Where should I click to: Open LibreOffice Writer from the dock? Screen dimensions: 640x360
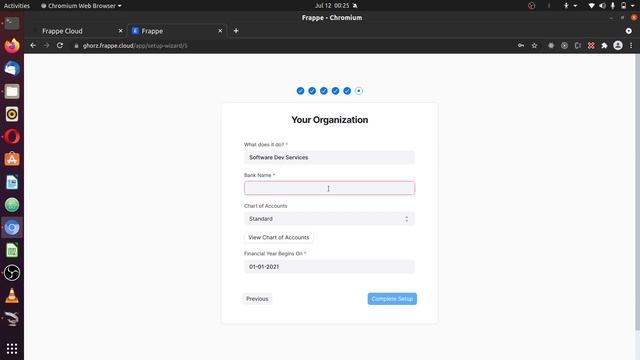coord(12,182)
